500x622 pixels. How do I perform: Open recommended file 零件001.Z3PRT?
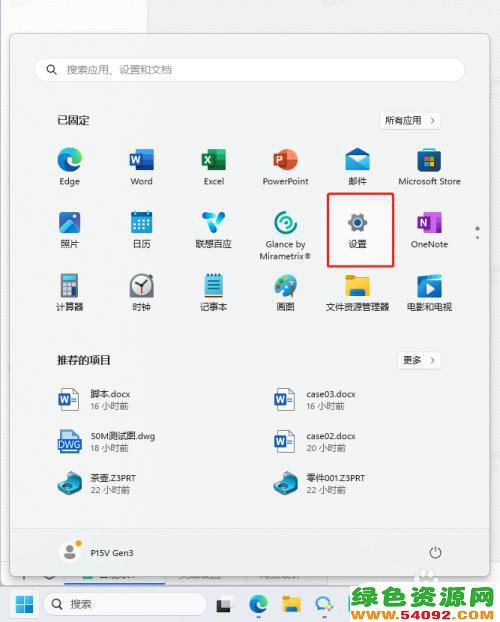(319, 483)
